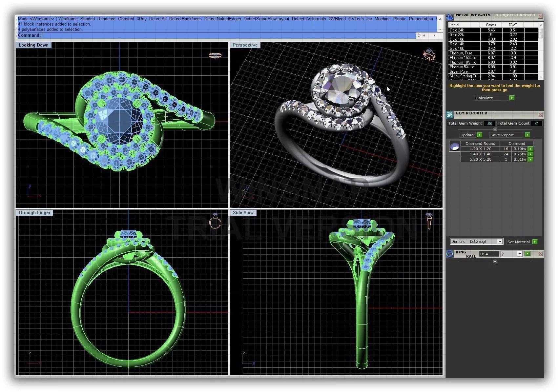This screenshot has width=558, height=392.
Task: Click the Set Material button
Action: 519,242
